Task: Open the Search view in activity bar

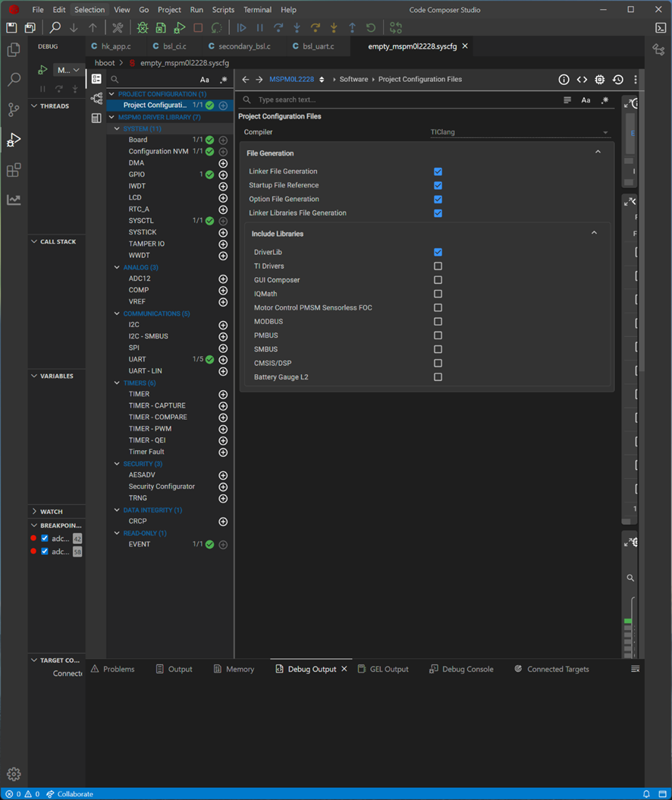Action: [14, 79]
